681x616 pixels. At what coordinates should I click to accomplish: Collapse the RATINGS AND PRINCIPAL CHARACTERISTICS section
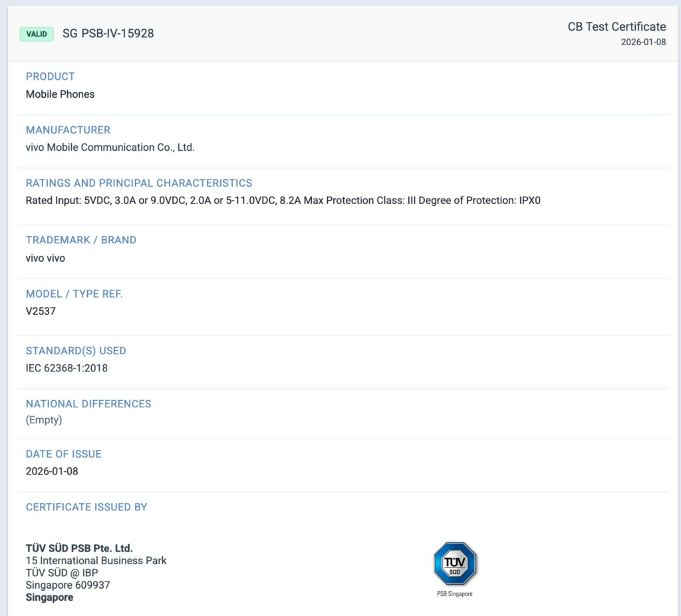tap(138, 183)
